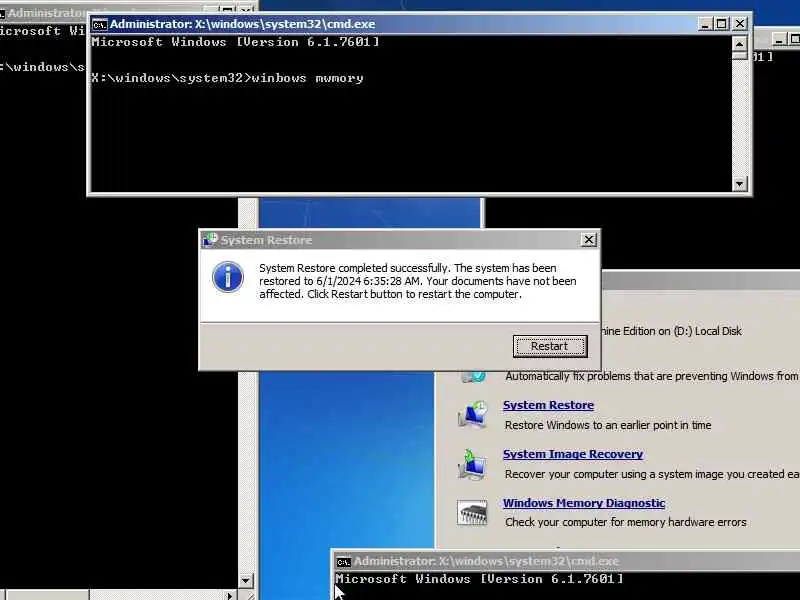Click scroll down arrow in front cmd.exe window

(739, 184)
